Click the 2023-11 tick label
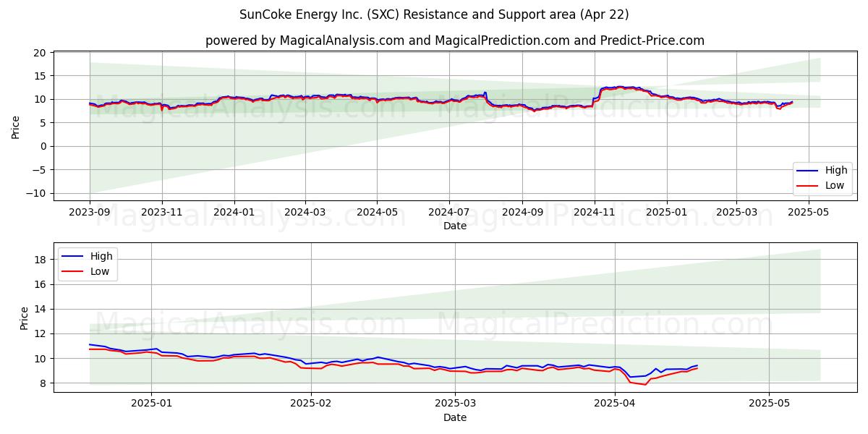868x434 pixels. (161, 212)
